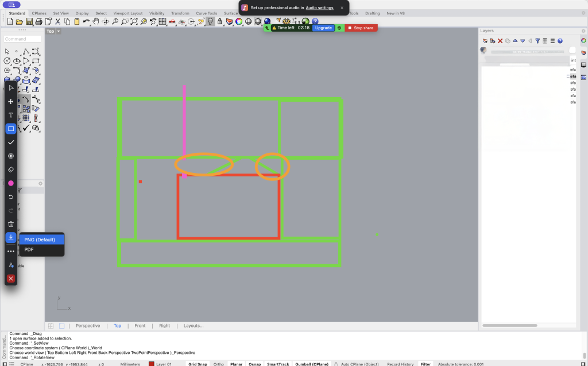This screenshot has height=366, width=588.
Task: Open annotation toolbar more options ellipsis
Action: 10,251
